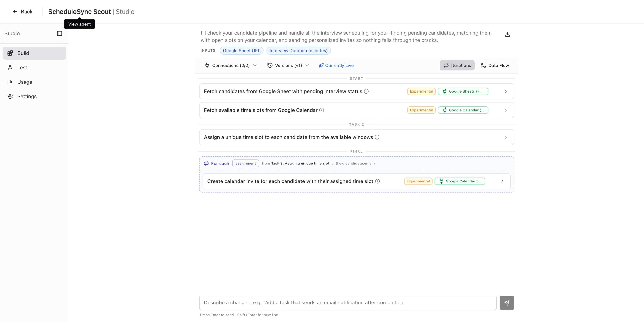The width and height of the screenshot is (644, 322).
Task: Collapse the Studio sidebar panel
Action: click(60, 33)
